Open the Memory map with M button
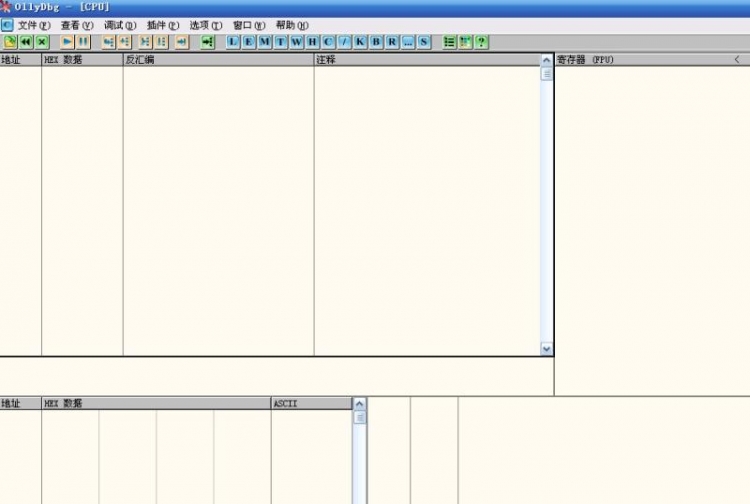The image size is (750, 504). click(265, 42)
